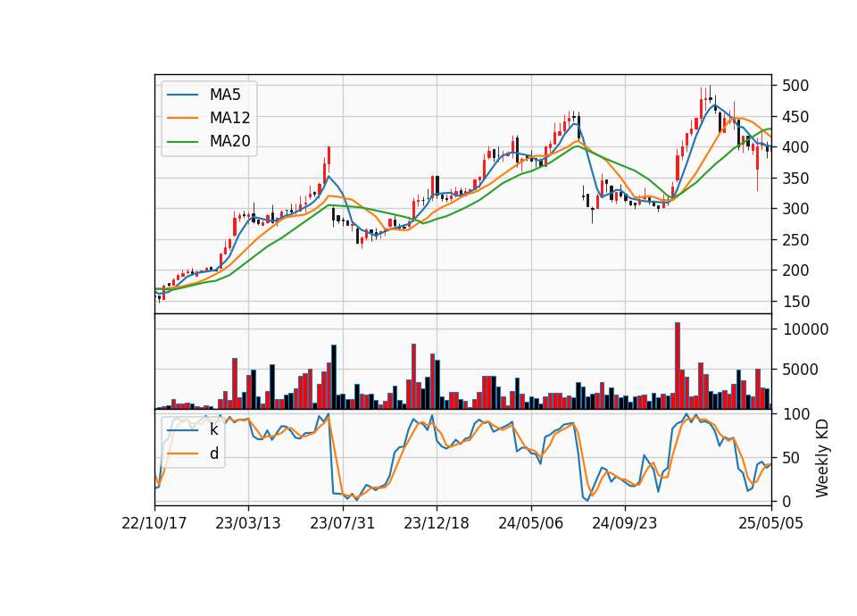This screenshot has width=857, height=616.
Task: Select the 23/03/13 date tick label
Action: click(248, 523)
